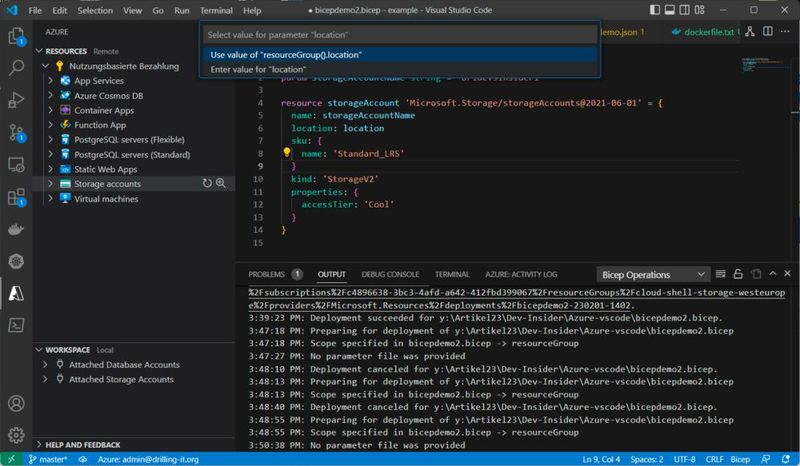
Task: Open the Manage gear menu
Action: [x=16, y=435]
